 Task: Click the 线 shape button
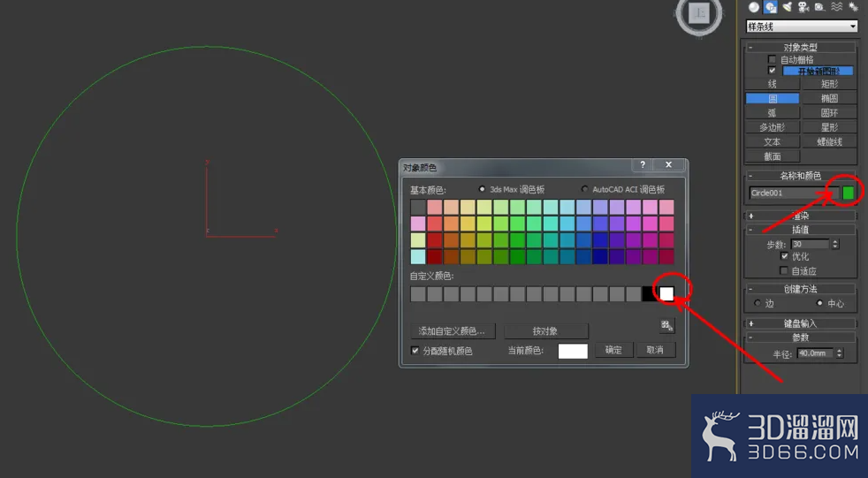tap(773, 84)
